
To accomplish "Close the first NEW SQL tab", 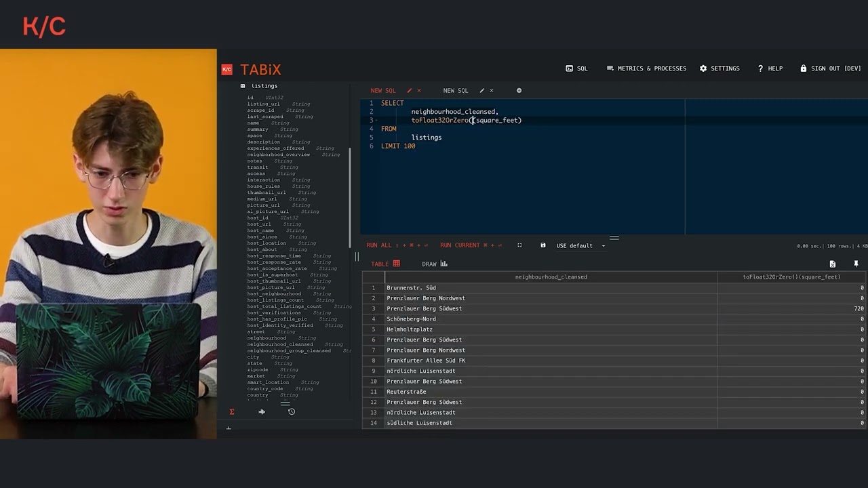I will point(419,91).
